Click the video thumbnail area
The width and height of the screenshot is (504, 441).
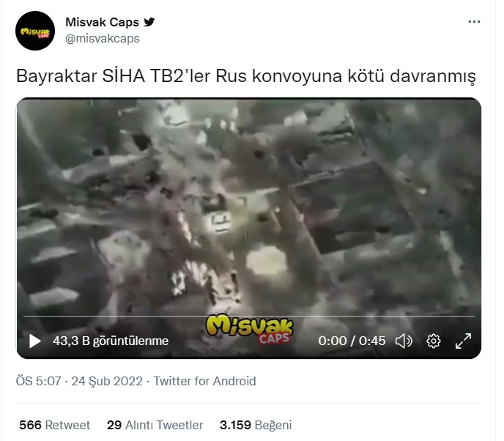coord(249,206)
